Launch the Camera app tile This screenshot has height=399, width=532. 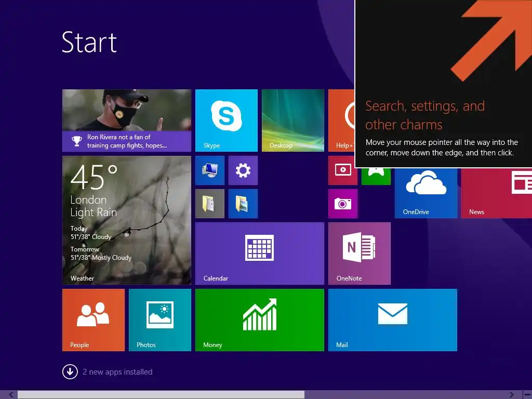[x=343, y=204]
